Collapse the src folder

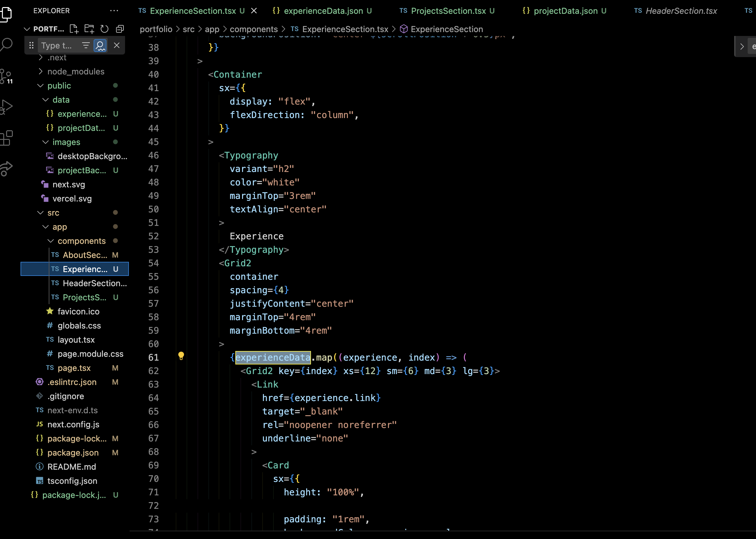[40, 213]
